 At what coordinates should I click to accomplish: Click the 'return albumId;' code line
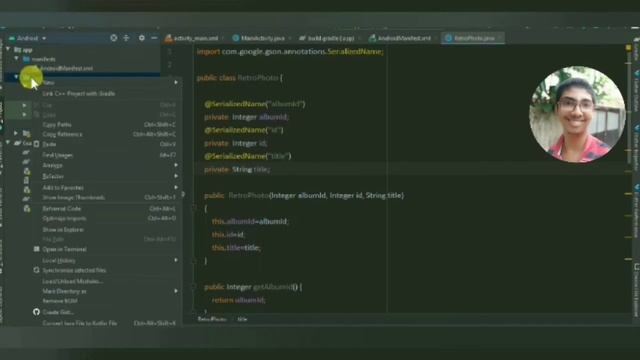click(x=238, y=300)
